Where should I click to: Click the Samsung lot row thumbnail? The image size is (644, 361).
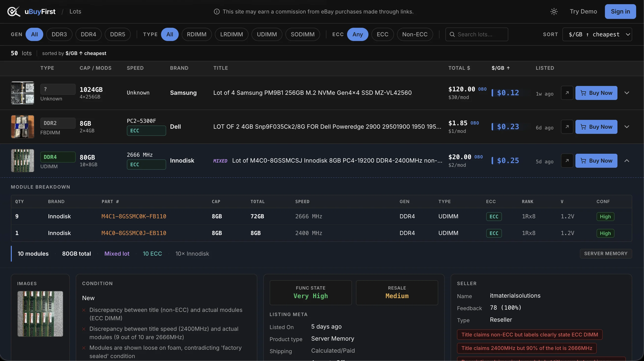[x=23, y=93]
